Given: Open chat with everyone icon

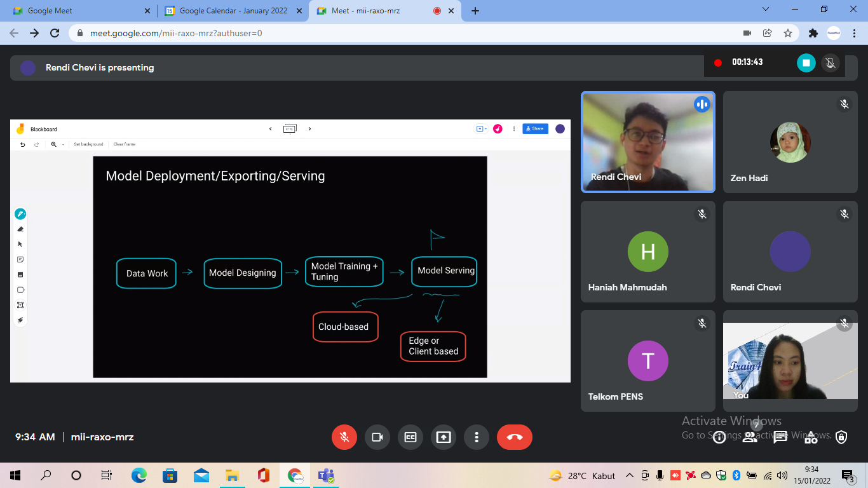Looking at the screenshot, I should point(780,437).
